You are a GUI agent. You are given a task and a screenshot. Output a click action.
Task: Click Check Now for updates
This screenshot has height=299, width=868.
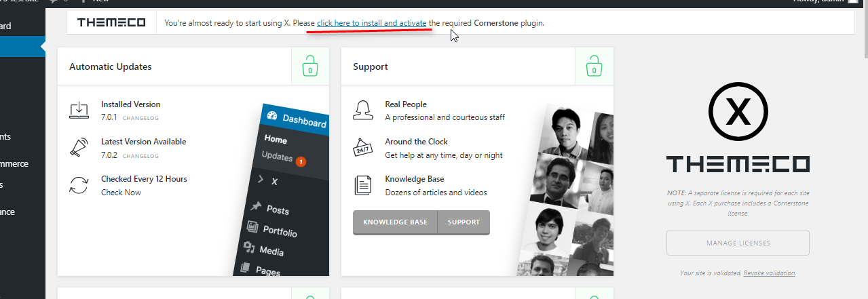coord(121,193)
